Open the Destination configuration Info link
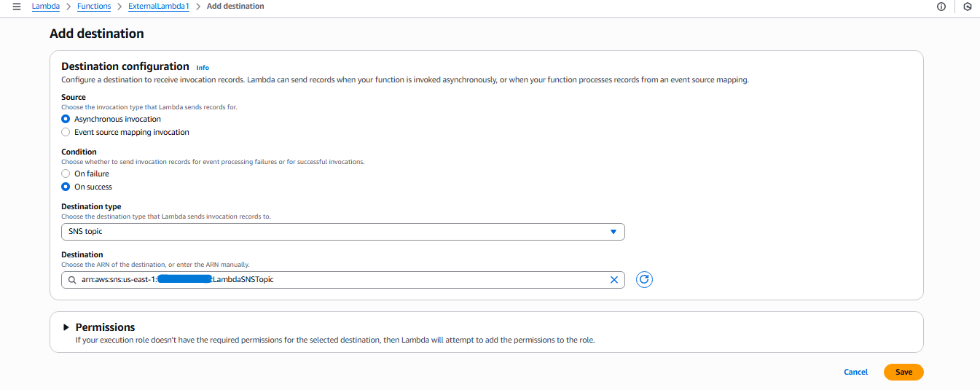980x390 pixels. [203, 68]
